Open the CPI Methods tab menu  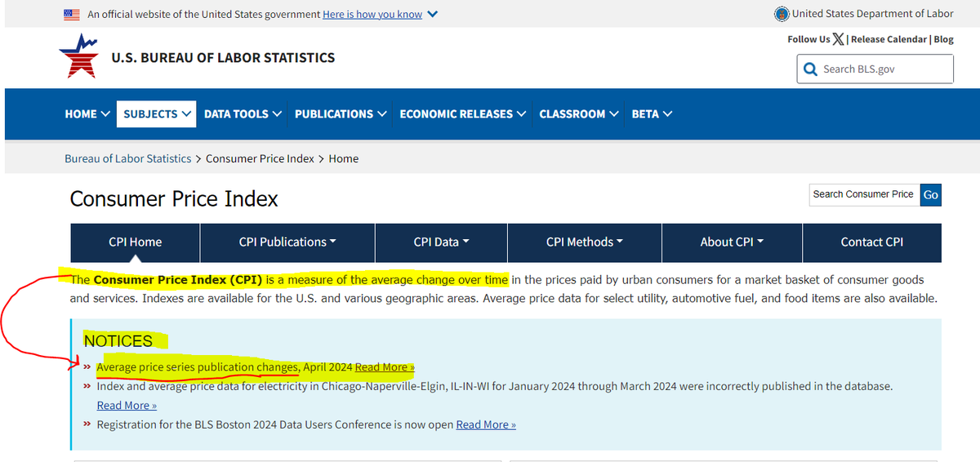tap(585, 242)
